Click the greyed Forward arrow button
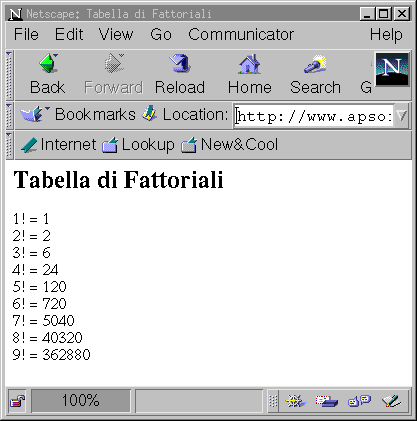Viewport: 417px width, 421px height. click(113, 75)
